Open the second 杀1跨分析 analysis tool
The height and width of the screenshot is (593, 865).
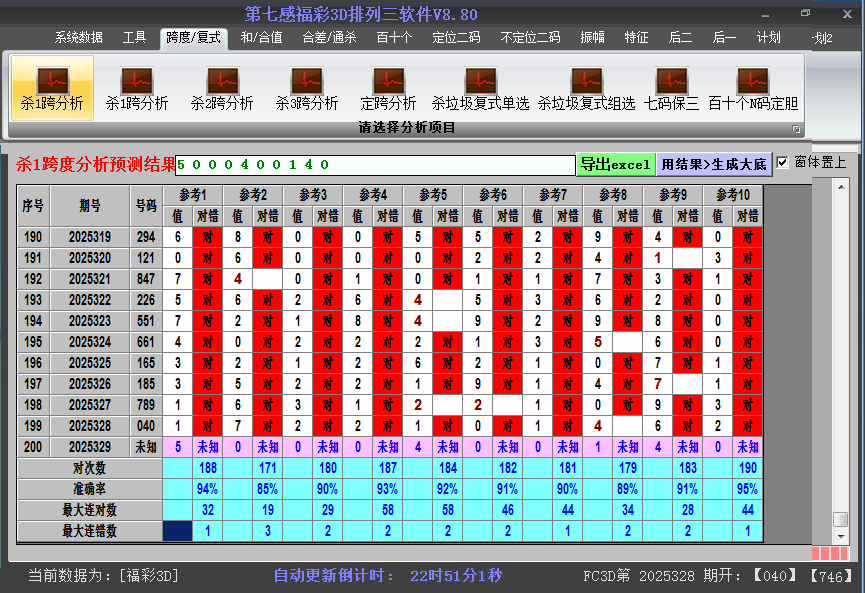point(139,88)
